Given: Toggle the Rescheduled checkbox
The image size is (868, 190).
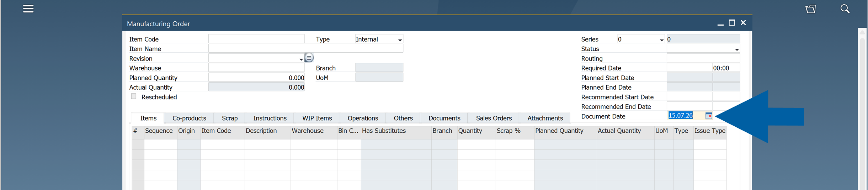Looking at the screenshot, I should tap(134, 96).
